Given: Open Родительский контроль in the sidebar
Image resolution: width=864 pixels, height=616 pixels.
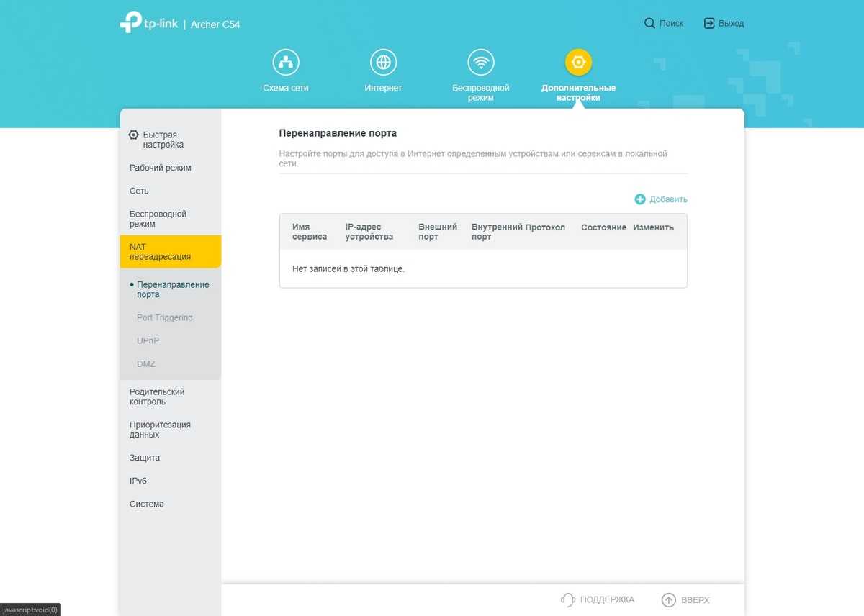Looking at the screenshot, I should pos(157,397).
